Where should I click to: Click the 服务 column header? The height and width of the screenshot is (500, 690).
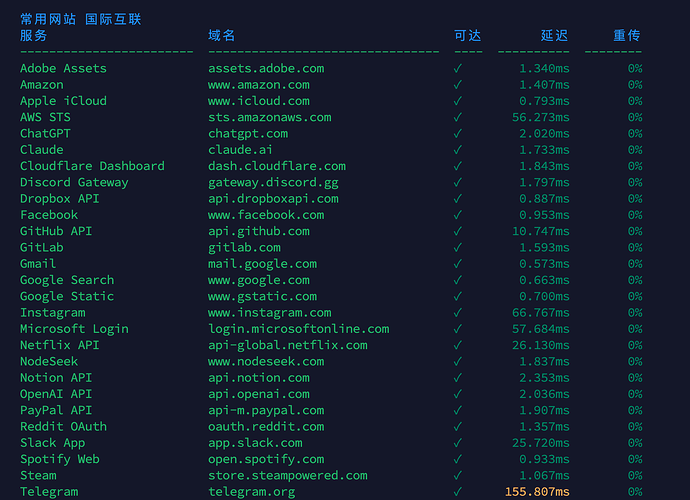33,36
